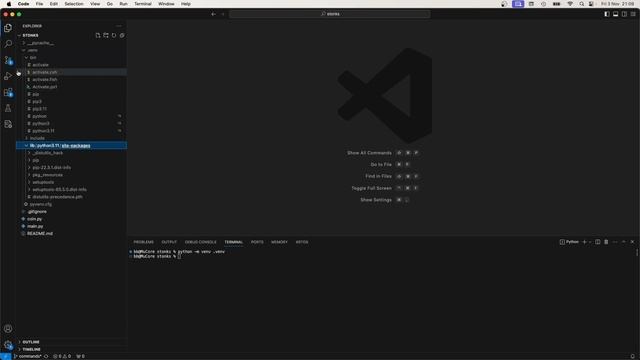Screen dimensions: 640x360
Task: Click the commands branch in status bar
Action: [x=28, y=356]
